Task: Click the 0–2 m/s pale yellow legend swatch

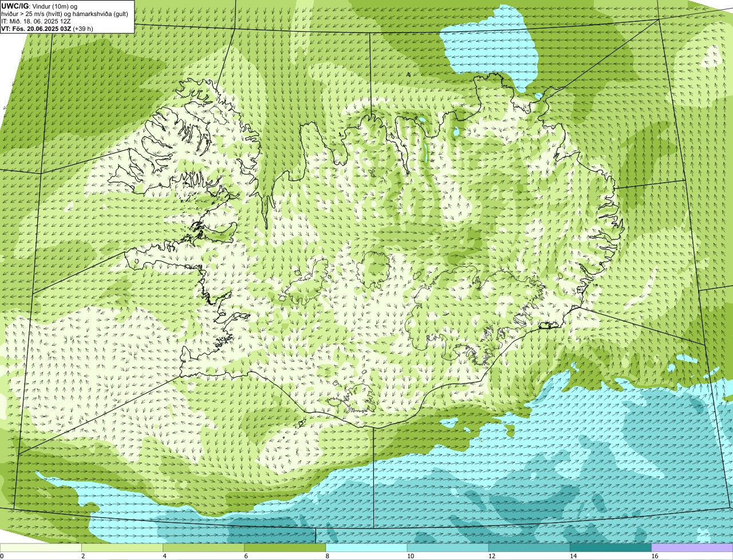Action: coord(41,548)
